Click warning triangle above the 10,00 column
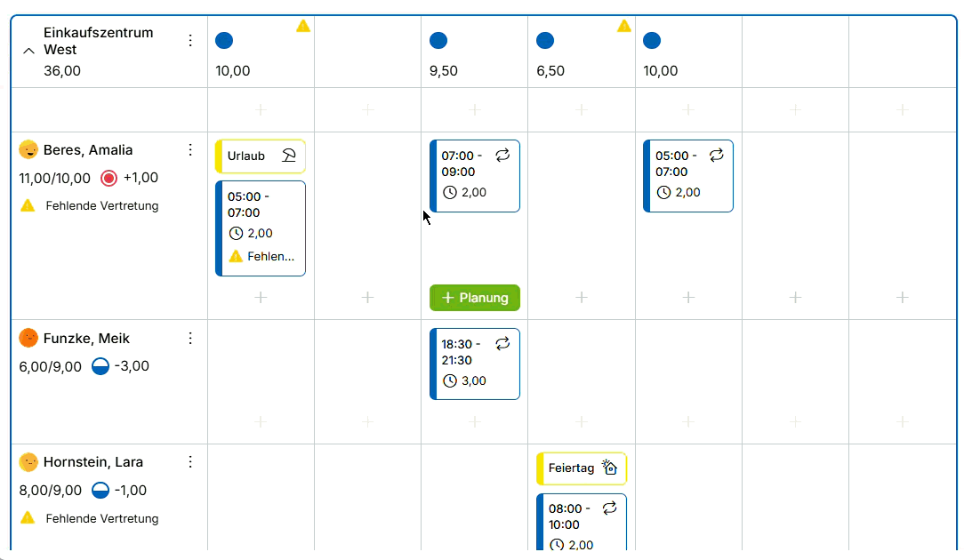964x560 pixels. pos(303,26)
